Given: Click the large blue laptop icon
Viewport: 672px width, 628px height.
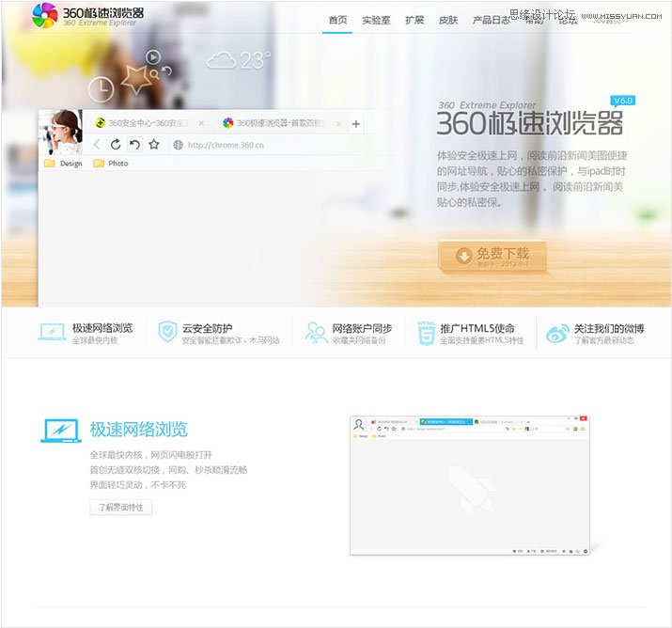Looking at the screenshot, I should point(61,431).
